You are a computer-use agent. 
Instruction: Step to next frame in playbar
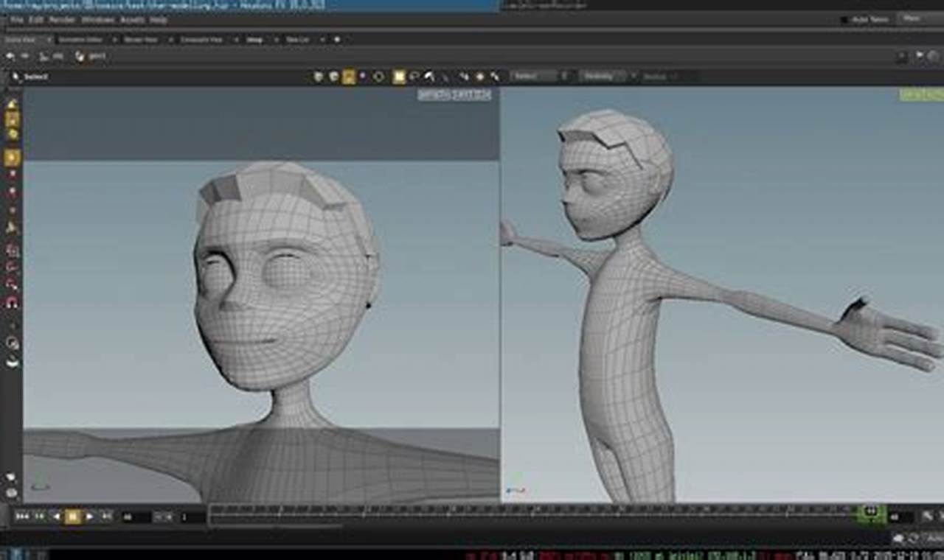[x=105, y=517]
